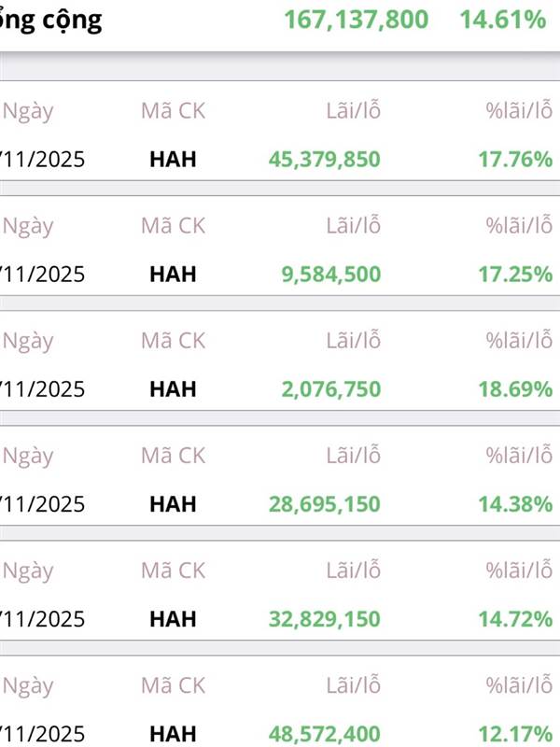Click the 14.38% gain percentage
Viewport: 560px width, 747px height.
(x=515, y=504)
